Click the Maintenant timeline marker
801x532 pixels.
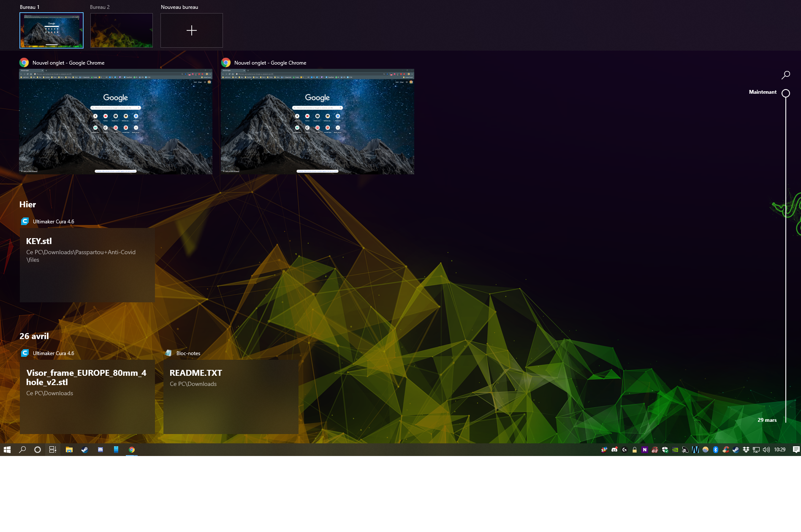point(786,93)
